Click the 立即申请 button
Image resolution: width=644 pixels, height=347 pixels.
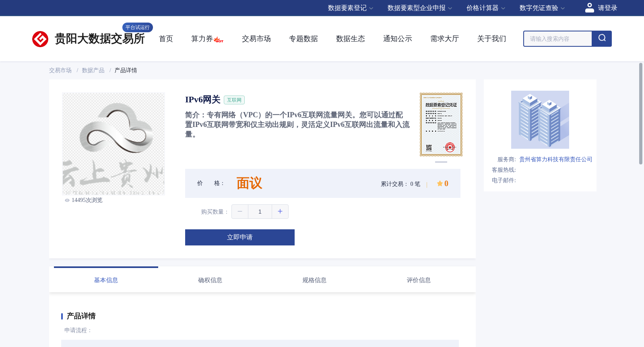240,237
